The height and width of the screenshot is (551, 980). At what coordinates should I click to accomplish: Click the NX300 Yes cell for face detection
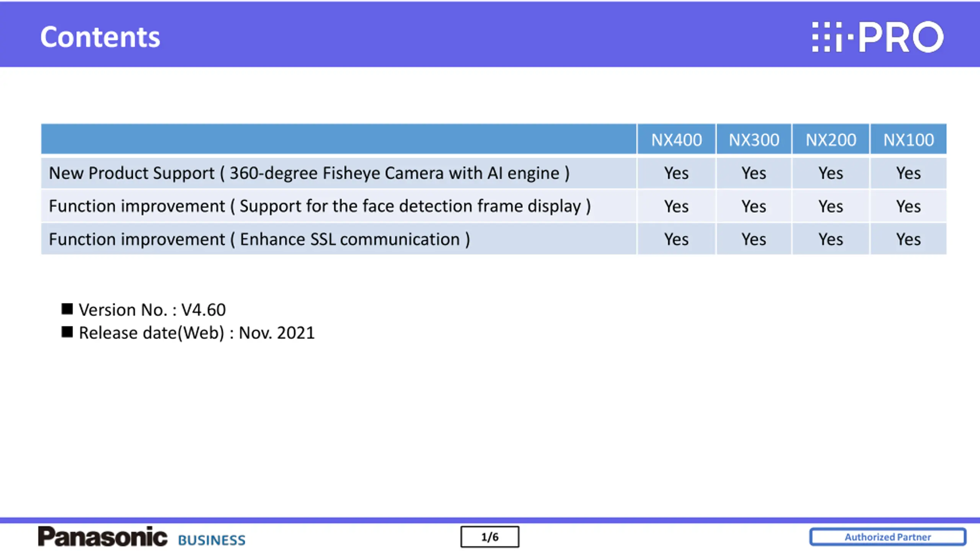[754, 206]
